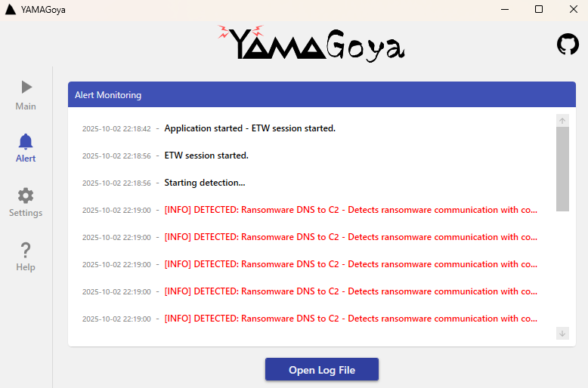This screenshot has width=588, height=388.
Task: Open the Help question mark icon
Action: pyautogui.click(x=26, y=250)
